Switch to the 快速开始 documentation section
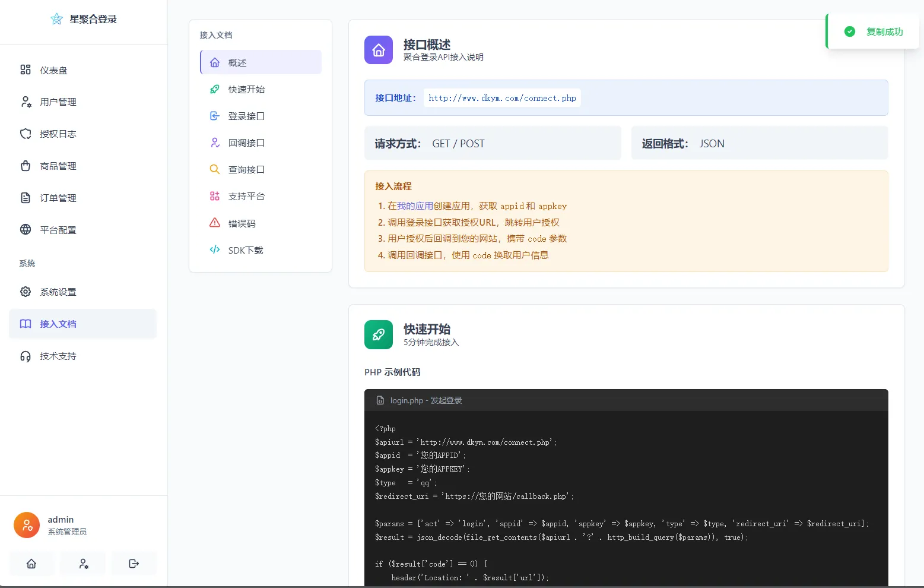924x588 pixels. [x=247, y=89]
